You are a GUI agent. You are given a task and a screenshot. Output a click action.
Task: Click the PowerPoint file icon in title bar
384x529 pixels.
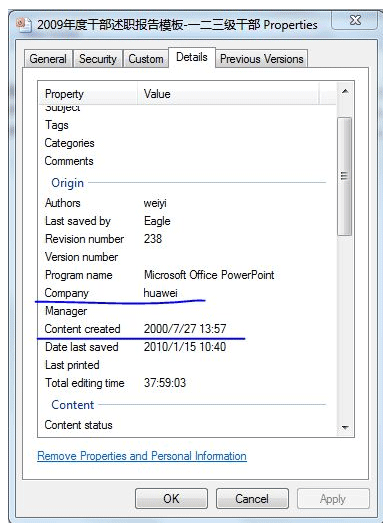click(24, 25)
